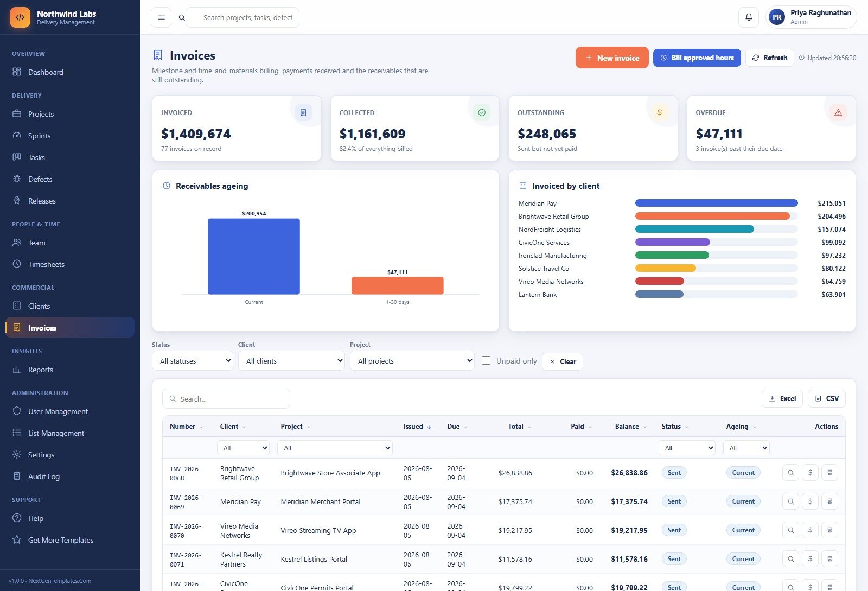Screen dimensions: 868x591
Task: View invoice INV-2026-0069 magnifier icon
Action: tap(791, 501)
